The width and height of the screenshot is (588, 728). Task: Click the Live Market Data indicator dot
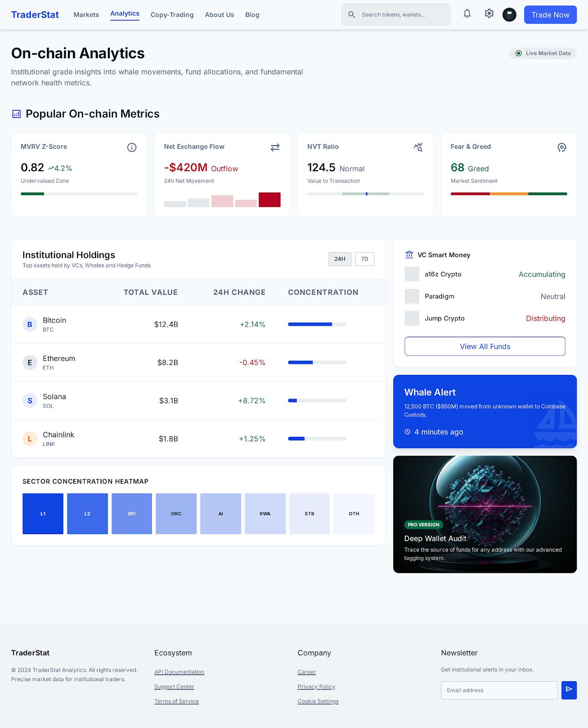click(x=518, y=53)
